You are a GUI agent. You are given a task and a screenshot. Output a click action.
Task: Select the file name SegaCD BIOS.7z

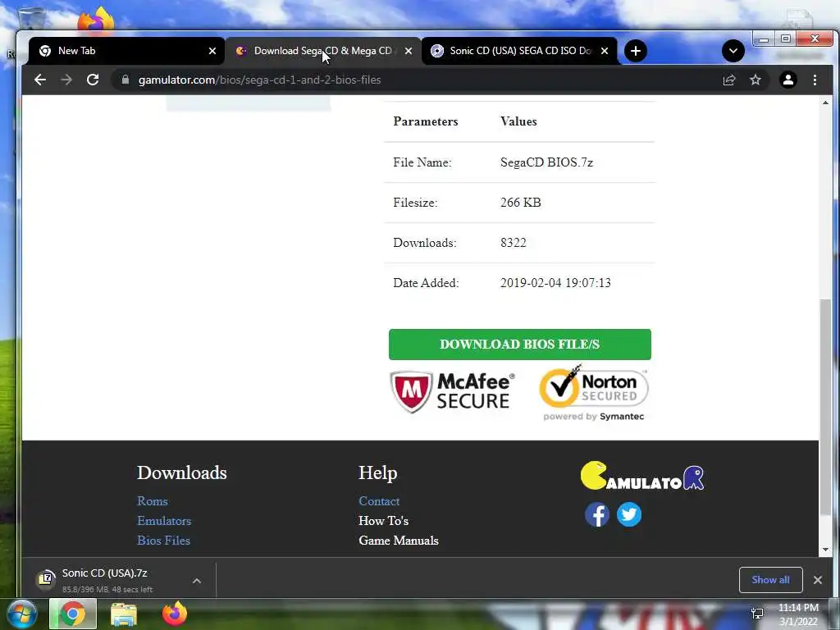pos(546,162)
